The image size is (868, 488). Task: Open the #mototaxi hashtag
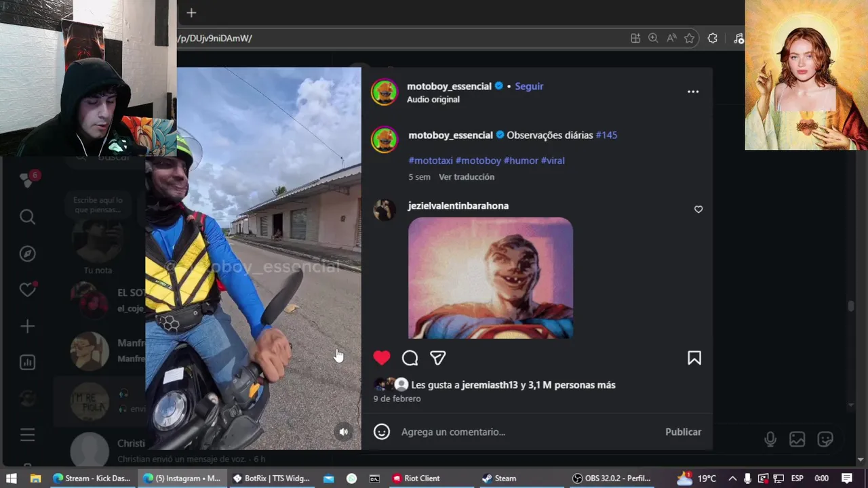[x=431, y=161]
